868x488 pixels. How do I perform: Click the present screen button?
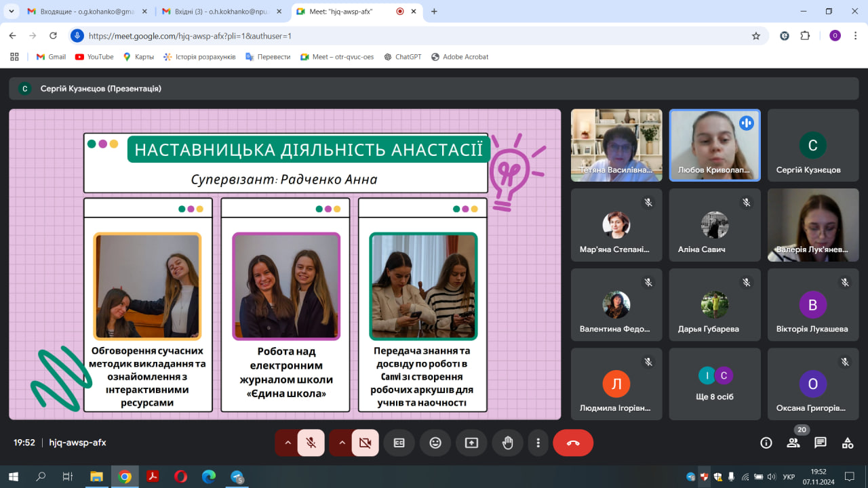(471, 443)
